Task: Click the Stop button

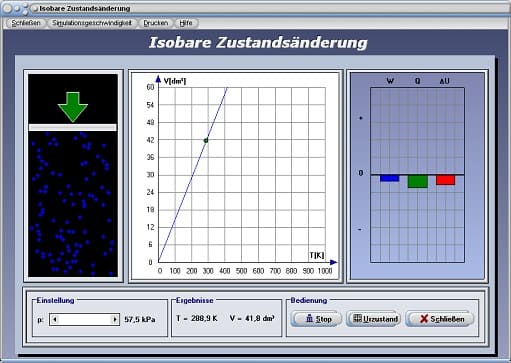Action: pos(316,319)
